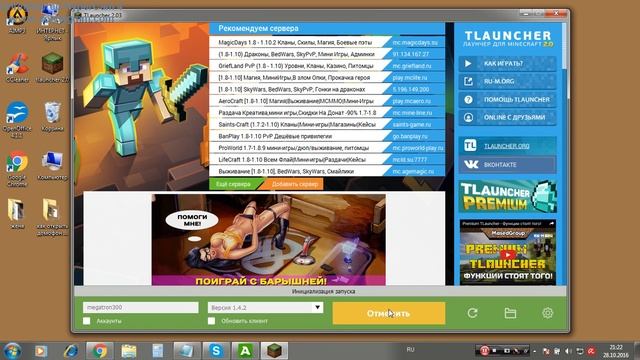Open the Корзина recycle bin icon
The image size is (640, 360).
[x=52, y=117]
